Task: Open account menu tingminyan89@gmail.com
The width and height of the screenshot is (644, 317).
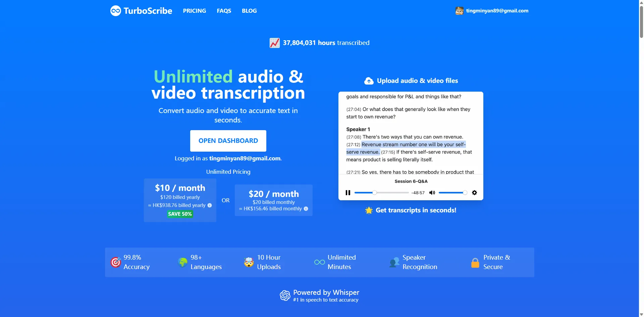Action: (x=497, y=11)
